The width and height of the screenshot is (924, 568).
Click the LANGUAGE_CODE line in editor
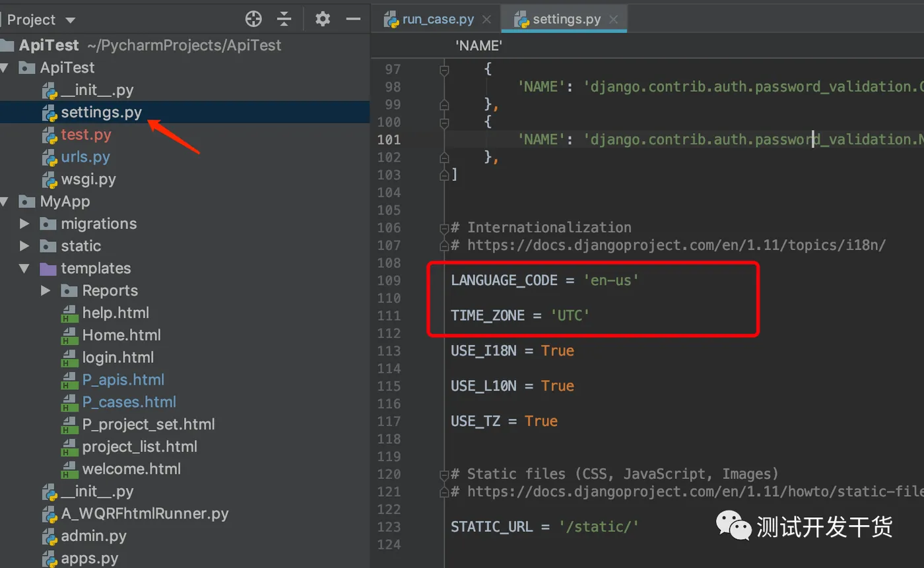(x=545, y=280)
